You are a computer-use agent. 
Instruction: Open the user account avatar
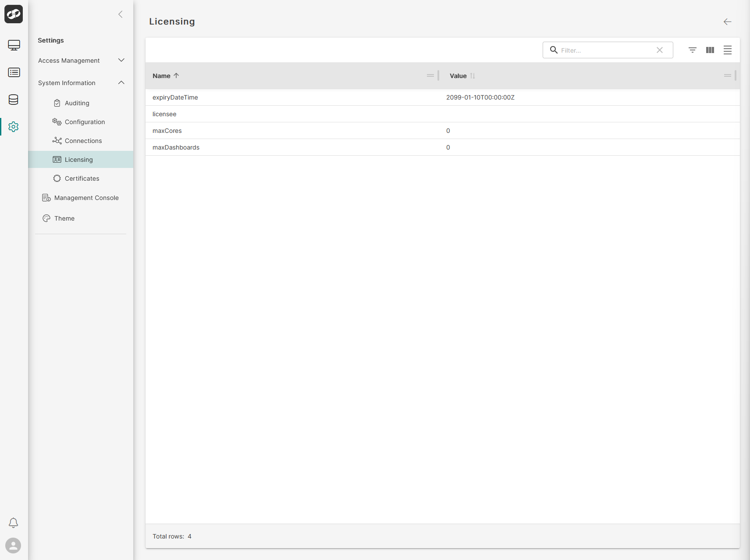pyautogui.click(x=13, y=546)
